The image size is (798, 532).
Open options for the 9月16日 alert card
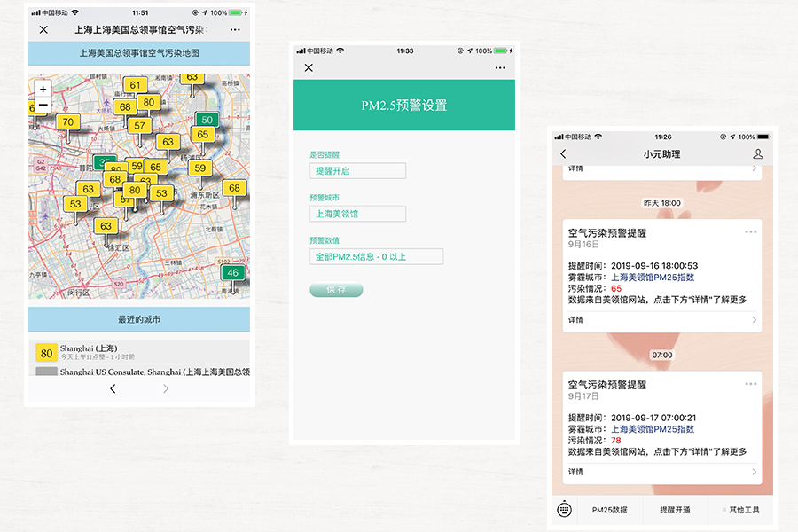click(x=751, y=232)
